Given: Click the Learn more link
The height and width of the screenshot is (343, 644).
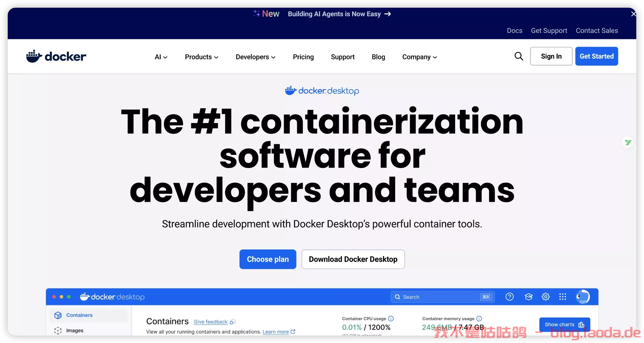Looking at the screenshot, I should pyautogui.click(x=276, y=332).
